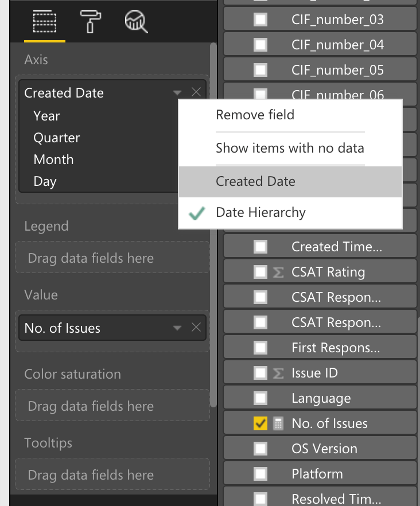The image size is (420, 506).
Task: Remove Created Date field with X icon
Action: point(196,92)
